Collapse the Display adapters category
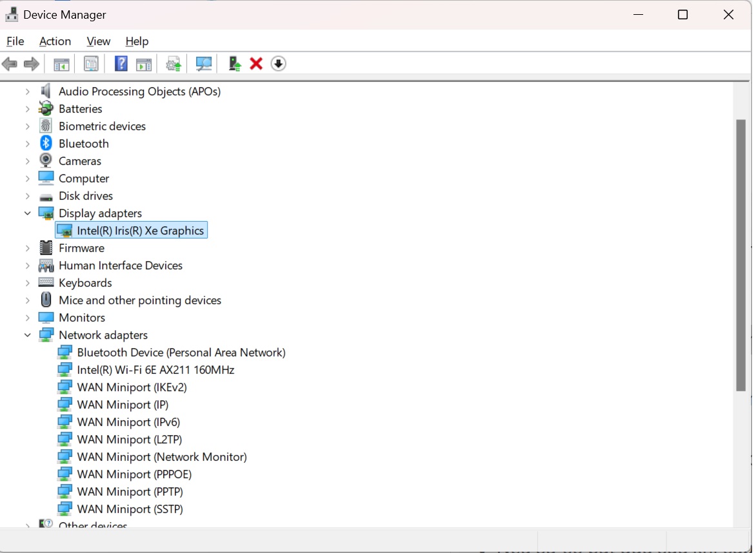The width and height of the screenshot is (756, 553). pyautogui.click(x=27, y=213)
